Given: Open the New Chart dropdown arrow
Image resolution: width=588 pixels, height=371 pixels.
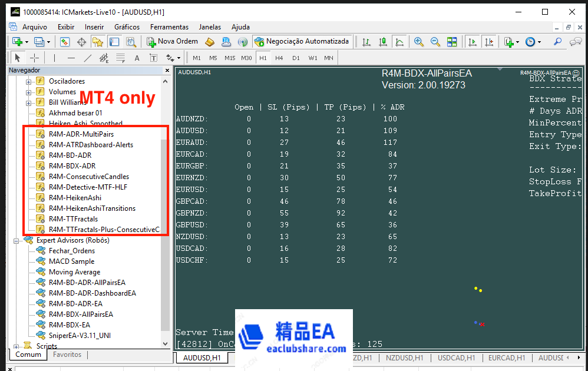Looking at the screenshot, I should [27, 42].
